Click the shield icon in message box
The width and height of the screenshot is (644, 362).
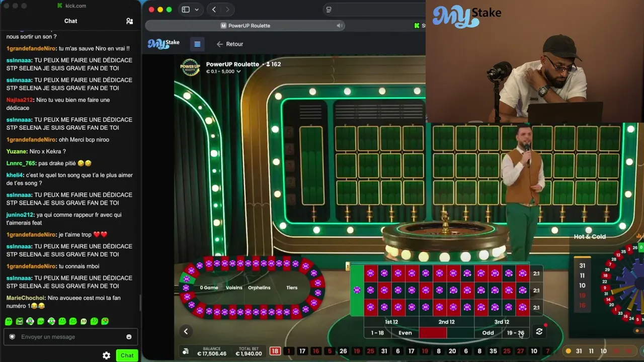point(12,337)
